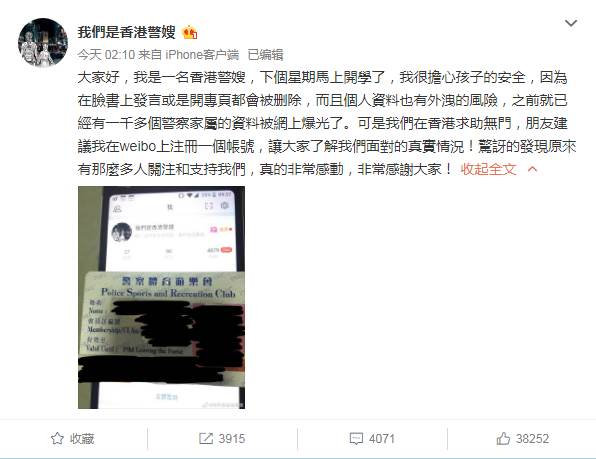
Task: Click the 38252 likes count
Action: [x=532, y=439]
